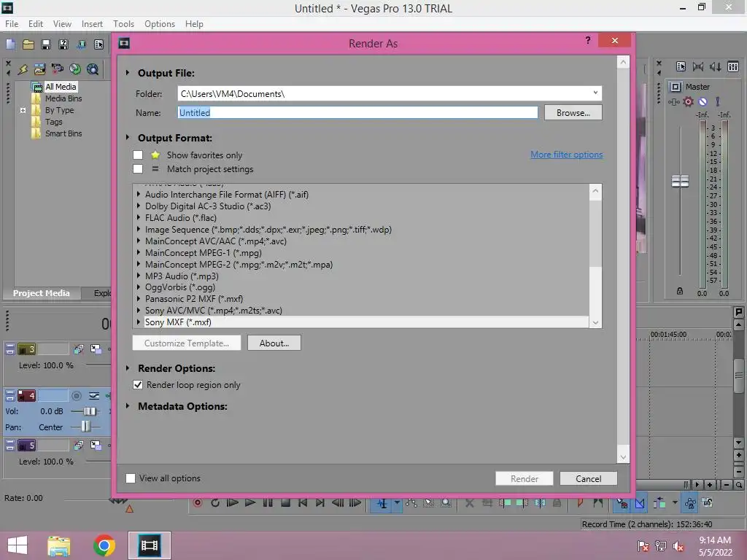
Task: Click the Get Media from Web globe icon
Action: pyautogui.click(x=93, y=69)
